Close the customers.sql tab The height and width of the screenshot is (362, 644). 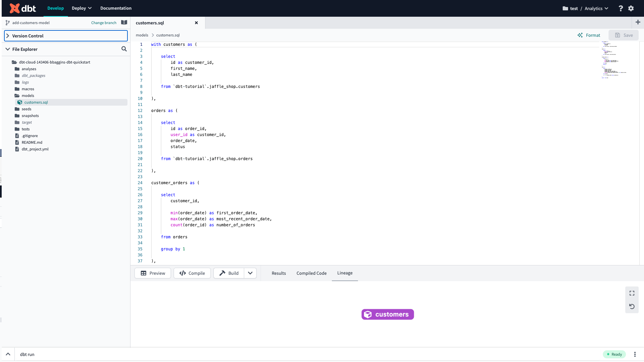click(x=196, y=23)
